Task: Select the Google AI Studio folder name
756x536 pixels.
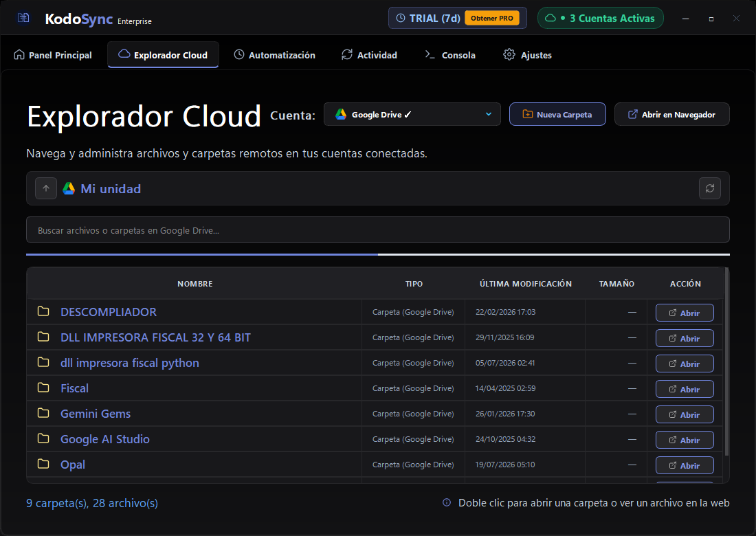Action: click(x=104, y=439)
